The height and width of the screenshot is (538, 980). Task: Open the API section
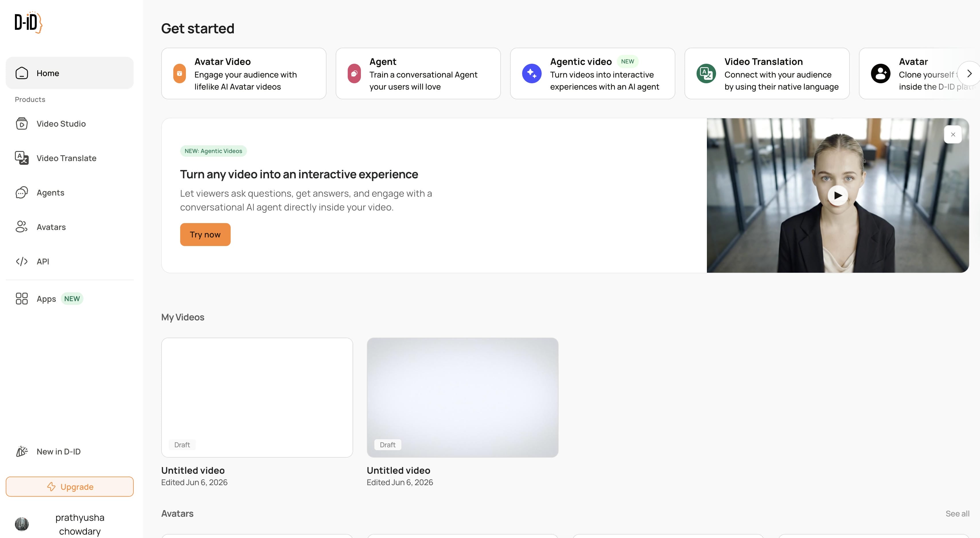point(70,262)
